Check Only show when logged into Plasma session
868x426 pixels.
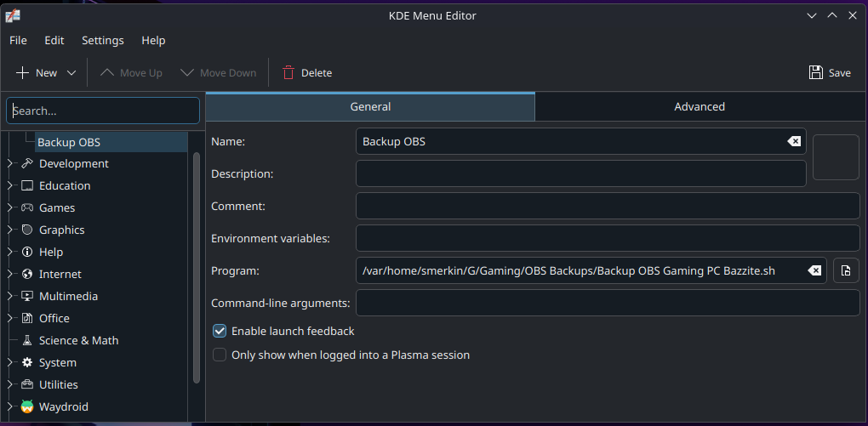[x=220, y=355]
